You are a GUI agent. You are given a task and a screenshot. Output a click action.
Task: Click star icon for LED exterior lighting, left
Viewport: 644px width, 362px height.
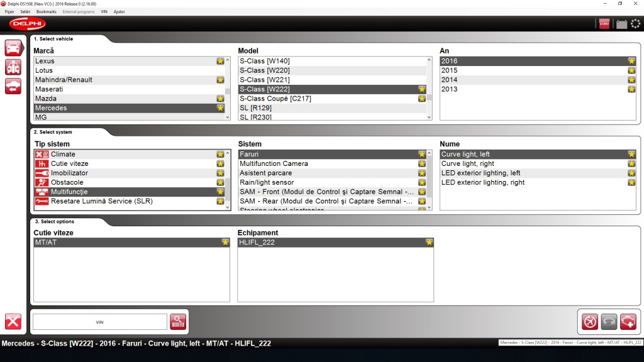[631, 173]
